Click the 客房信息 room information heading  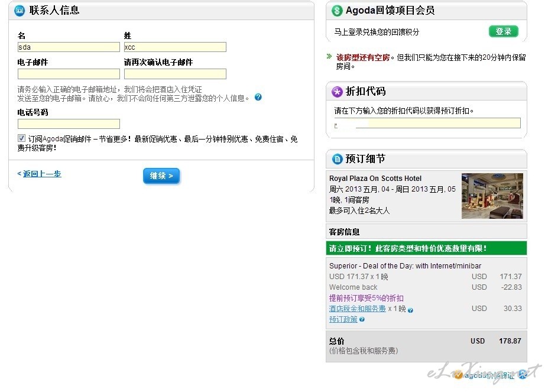point(344,232)
